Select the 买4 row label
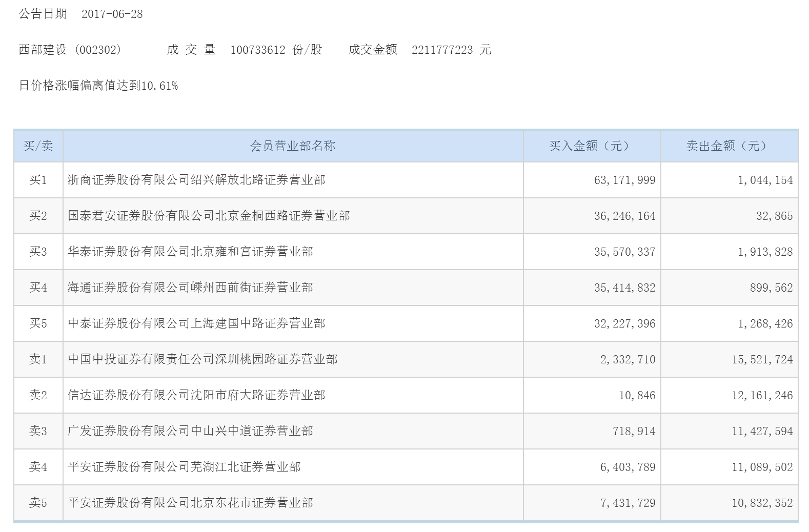 pos(38,288)
